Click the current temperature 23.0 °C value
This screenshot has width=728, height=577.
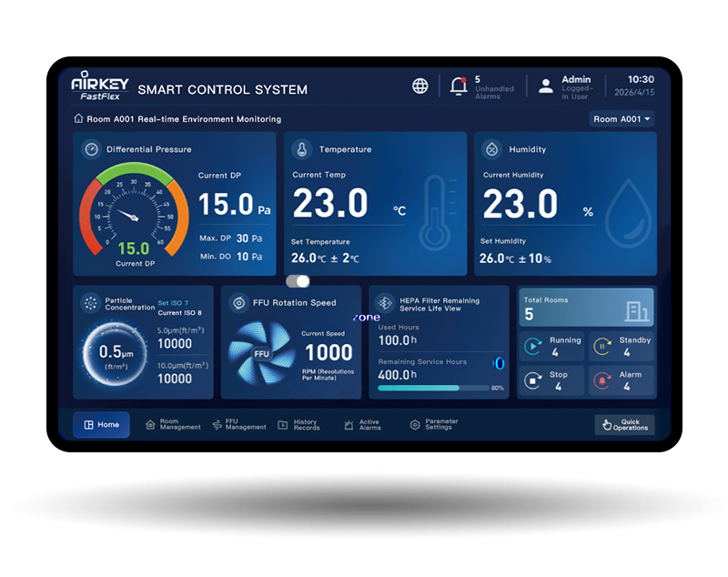tap(349, 203)
